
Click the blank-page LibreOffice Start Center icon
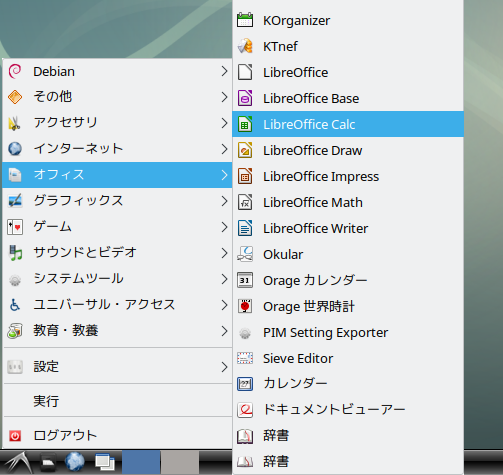tap(245, 72)
